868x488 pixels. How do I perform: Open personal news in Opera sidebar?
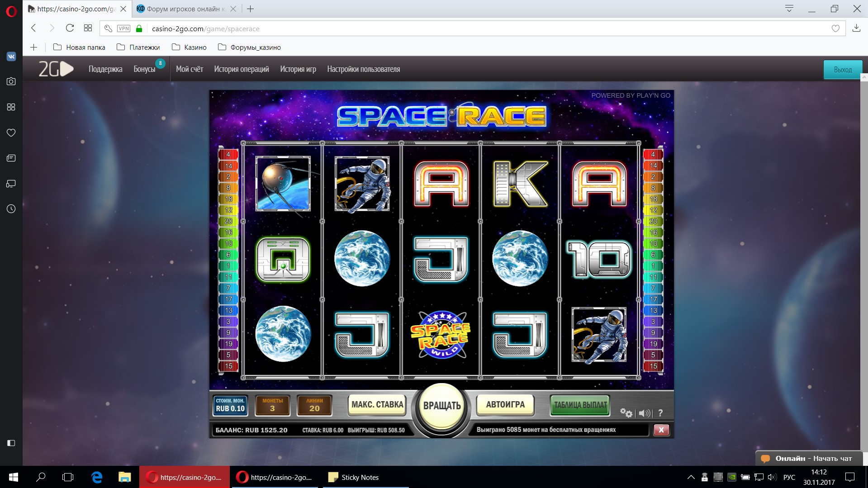point(11,158)
